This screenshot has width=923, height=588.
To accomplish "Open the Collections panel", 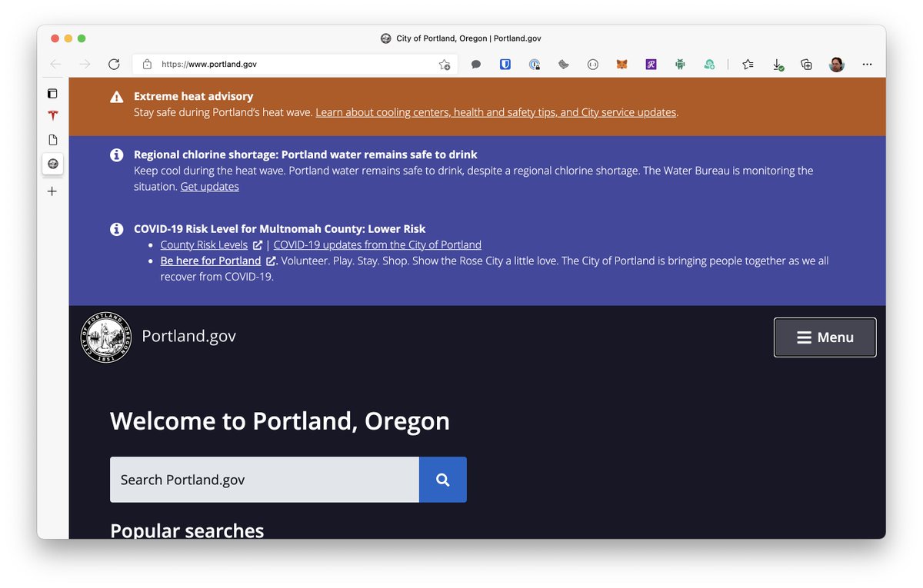I will (x=806, y=65).
